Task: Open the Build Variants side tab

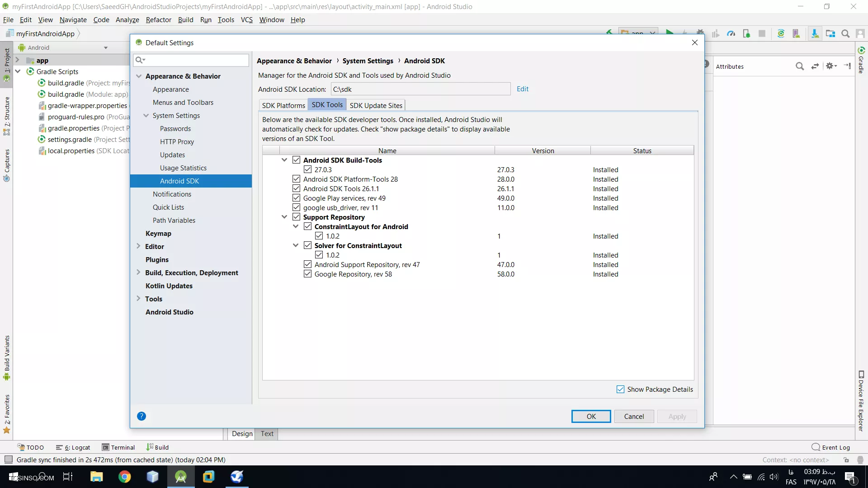Action: point(7,358)
